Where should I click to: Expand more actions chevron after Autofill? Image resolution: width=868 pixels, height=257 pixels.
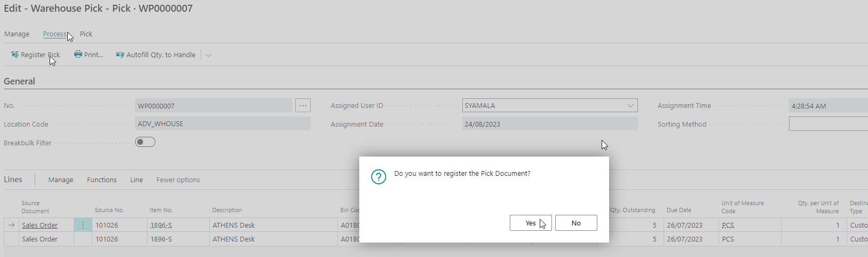tap(208, 55)
